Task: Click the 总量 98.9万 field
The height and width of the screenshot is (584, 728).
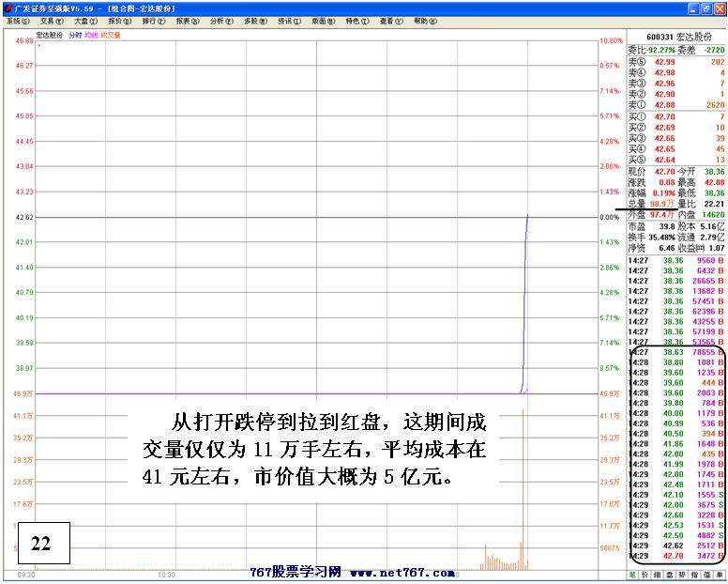Action: (x=652, y=204)
